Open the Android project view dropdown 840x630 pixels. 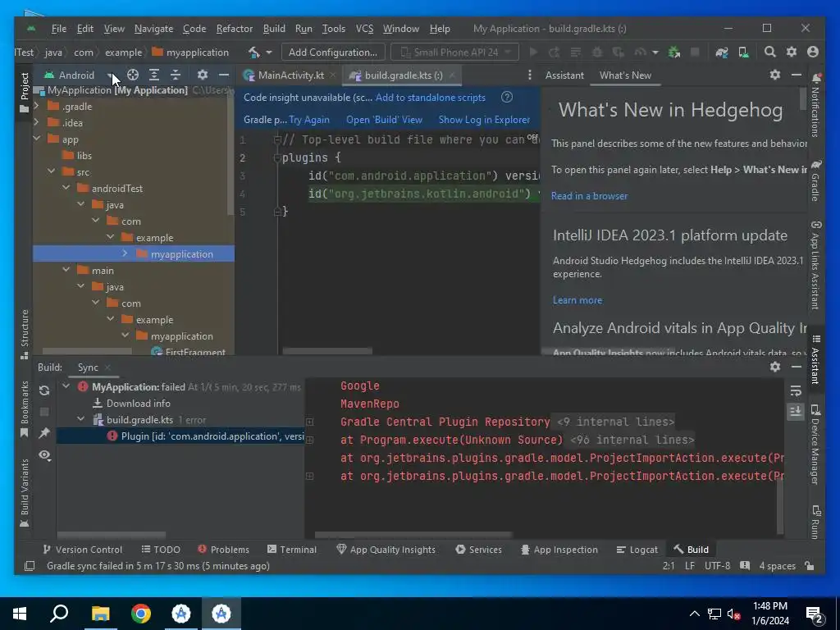point(79,75)
